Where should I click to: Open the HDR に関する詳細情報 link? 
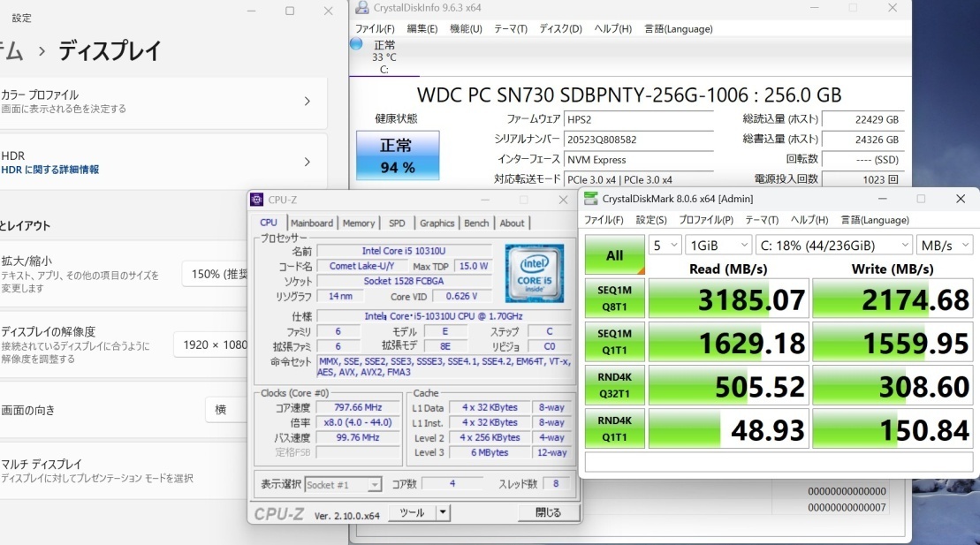(x=50, y=170)
